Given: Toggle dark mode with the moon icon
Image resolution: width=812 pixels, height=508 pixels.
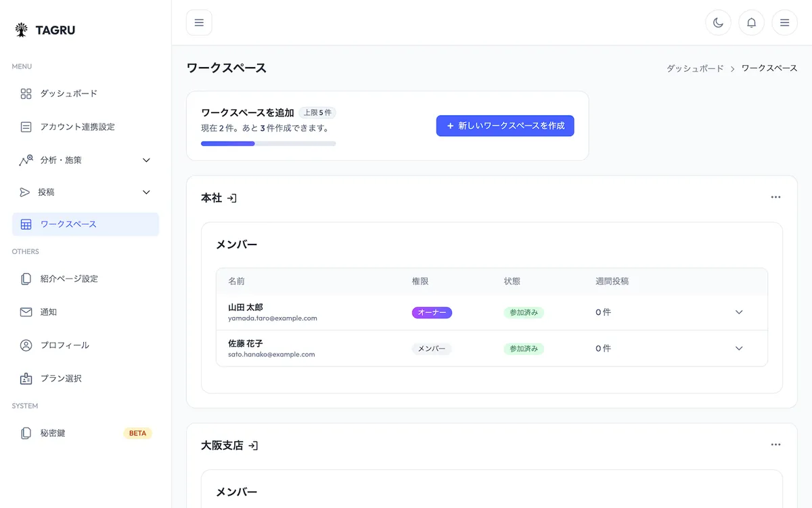Looking at the screenshot, I should (x=718, y=22).
